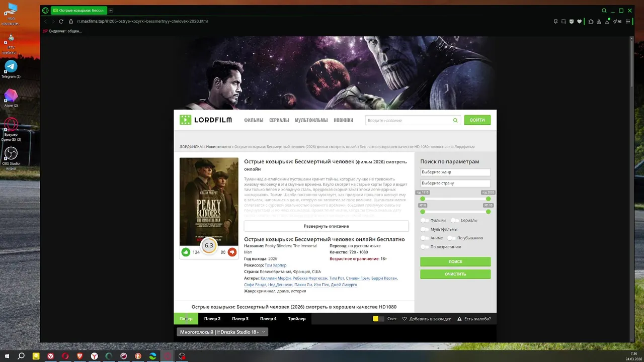This screenshot has width=644, height=362.
Task: Click the DuckDuckGo taskbar icon
Action: point(138,356)
